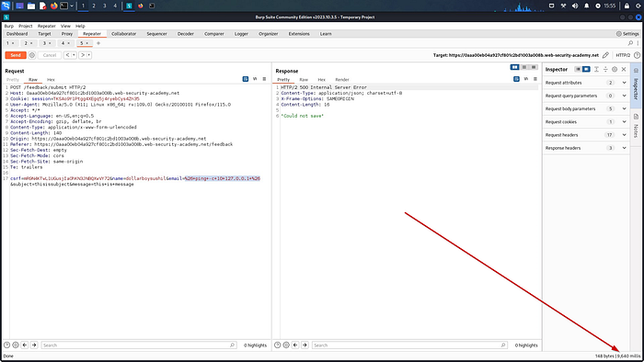Open taskbar terminal dropdown arrow
Viewport: 644px width, 362px height.
[x=72, y=6]
